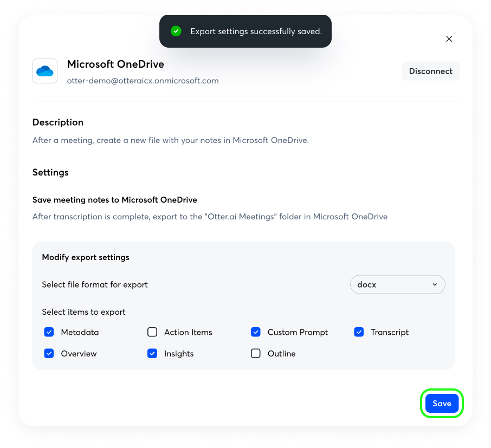Save the export settings
This screenshot has width=491, height=448.
[442, 403]
